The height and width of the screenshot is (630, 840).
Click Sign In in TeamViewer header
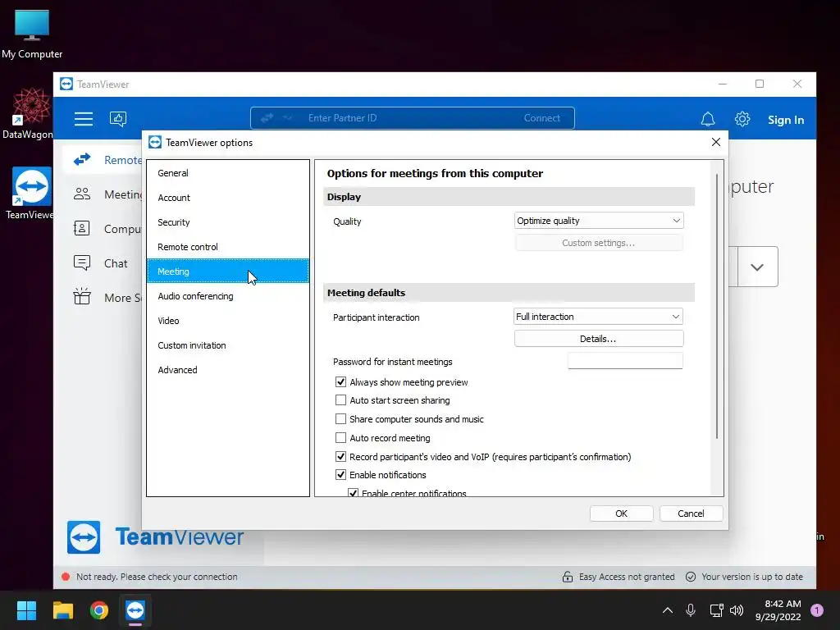786,120
